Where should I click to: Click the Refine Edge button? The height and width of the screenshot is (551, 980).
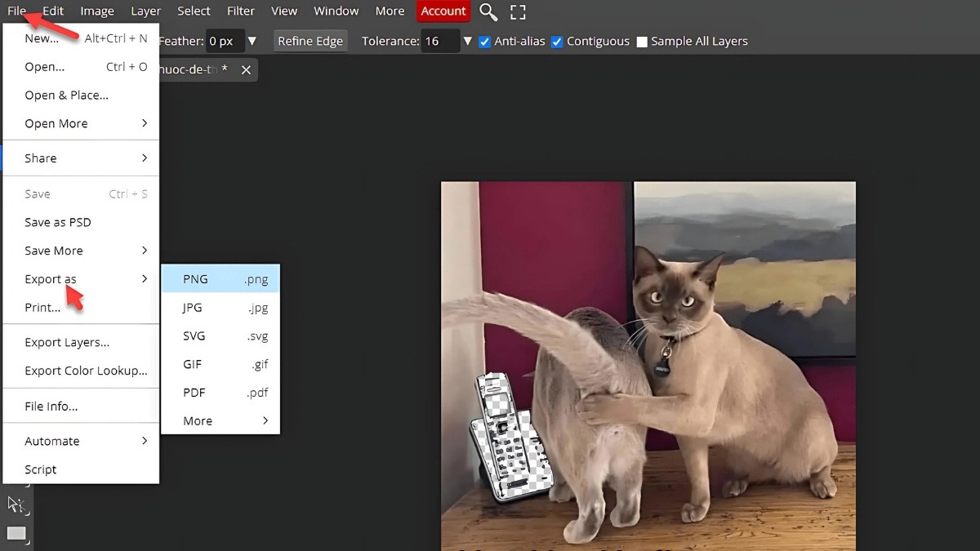[x=310, y=41]
